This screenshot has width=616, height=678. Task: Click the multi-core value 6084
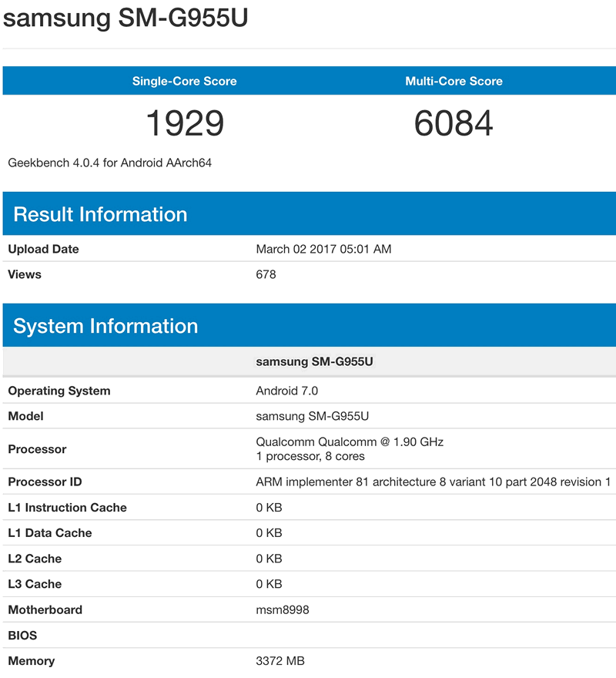pyautogui.click(x=454, y=123)
